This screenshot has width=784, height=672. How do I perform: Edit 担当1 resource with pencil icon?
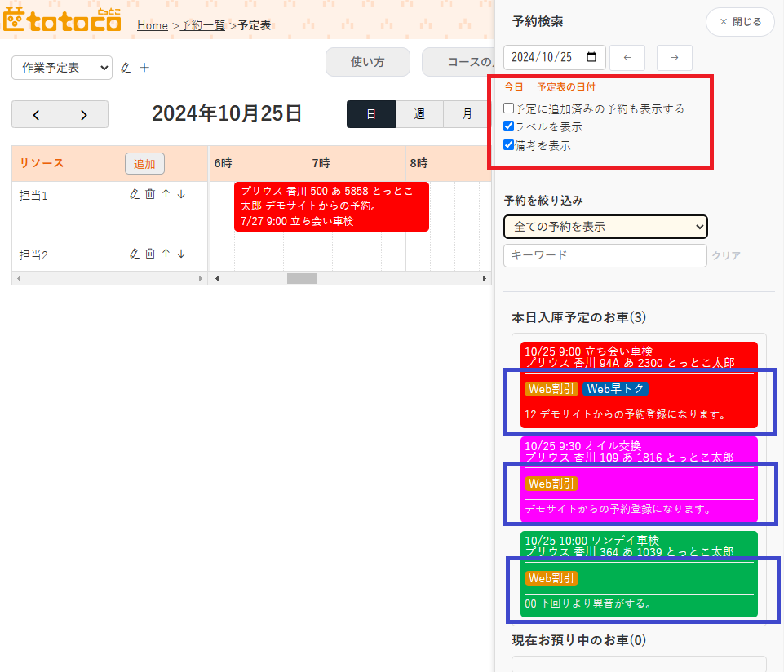(135, 194)
